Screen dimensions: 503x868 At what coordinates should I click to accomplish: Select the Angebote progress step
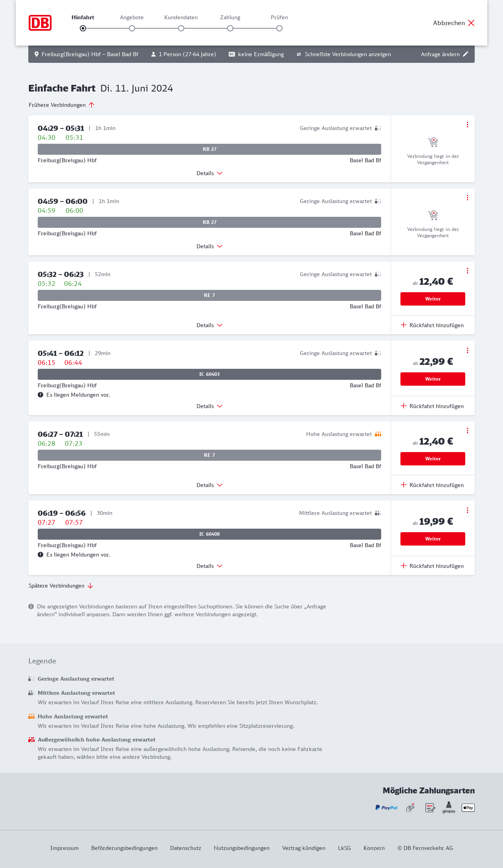(132, 28)
